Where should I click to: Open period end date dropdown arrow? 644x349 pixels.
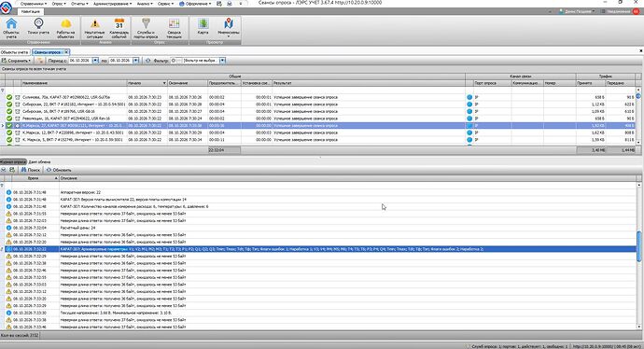[136, 61]
